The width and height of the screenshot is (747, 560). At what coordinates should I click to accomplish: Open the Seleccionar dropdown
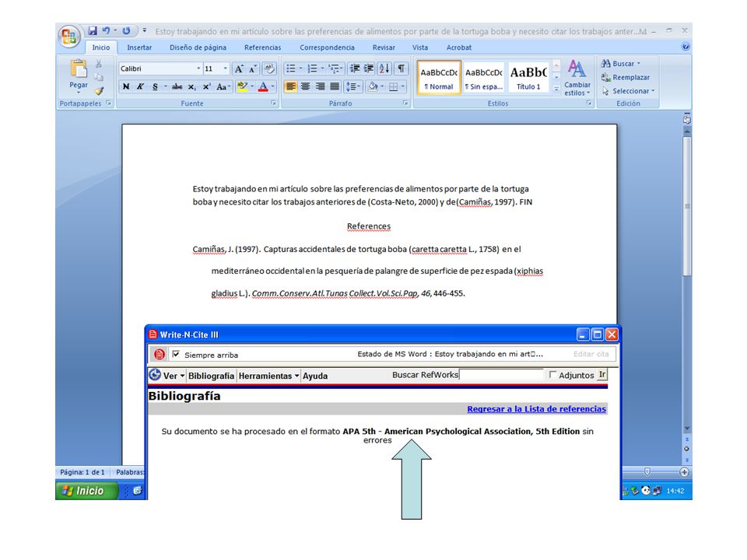(629, 91)
